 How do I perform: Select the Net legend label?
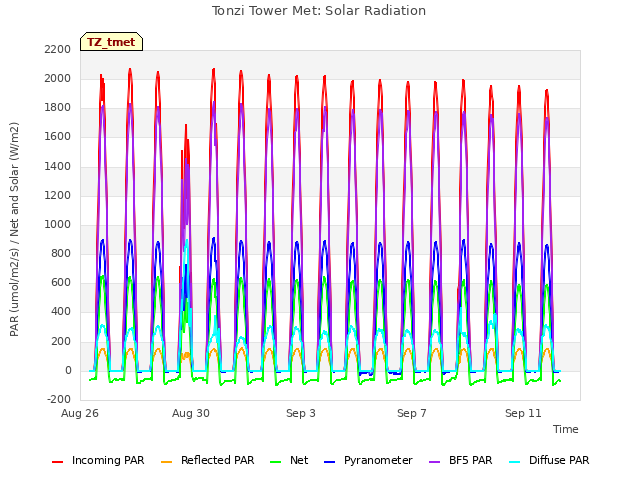[299, 460]
